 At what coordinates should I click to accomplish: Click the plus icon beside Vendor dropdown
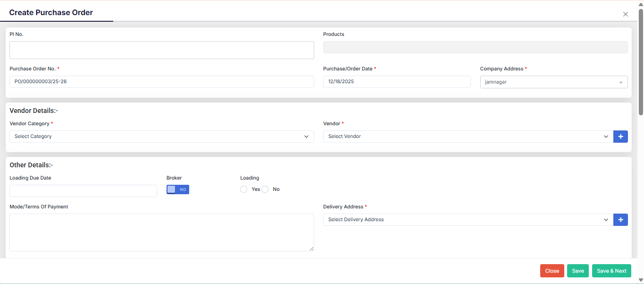[x=620, y=137]
